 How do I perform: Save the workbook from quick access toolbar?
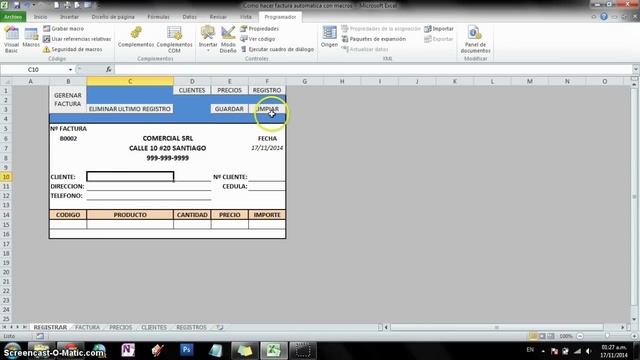17,5
